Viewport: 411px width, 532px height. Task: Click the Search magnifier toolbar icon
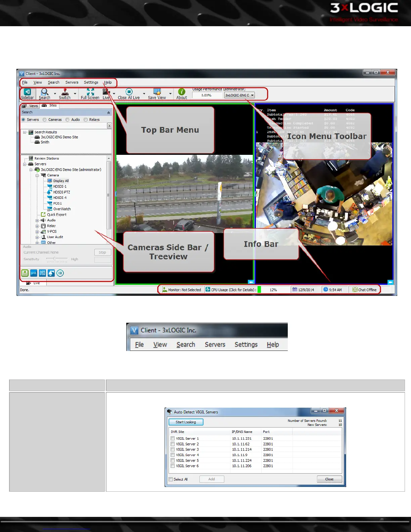coord(44,92)
